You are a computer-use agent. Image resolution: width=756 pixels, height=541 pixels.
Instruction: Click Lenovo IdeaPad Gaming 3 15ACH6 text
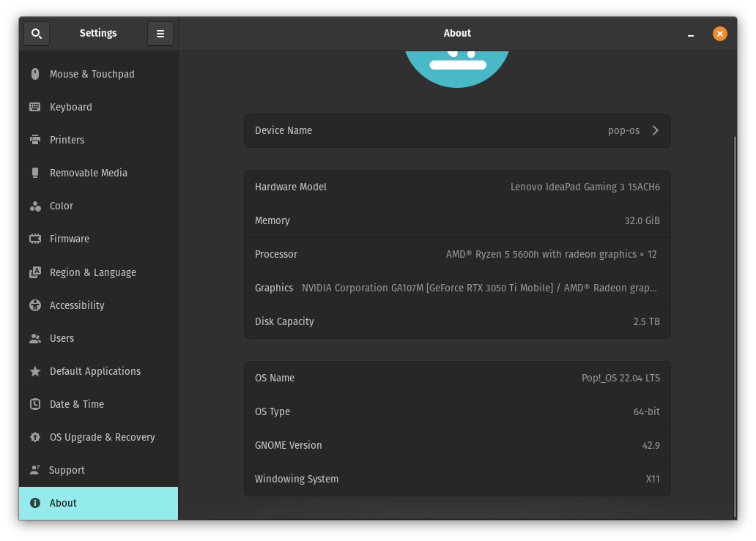click(x=585, y=187)
